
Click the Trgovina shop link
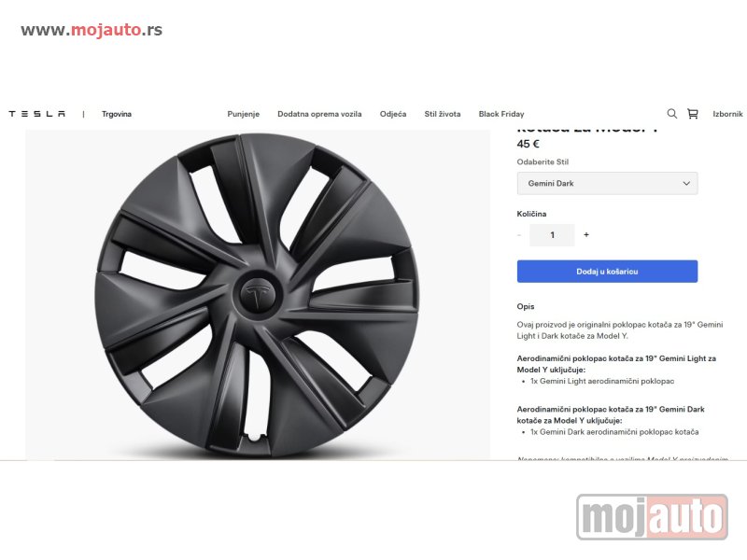(x=117, y=114)
